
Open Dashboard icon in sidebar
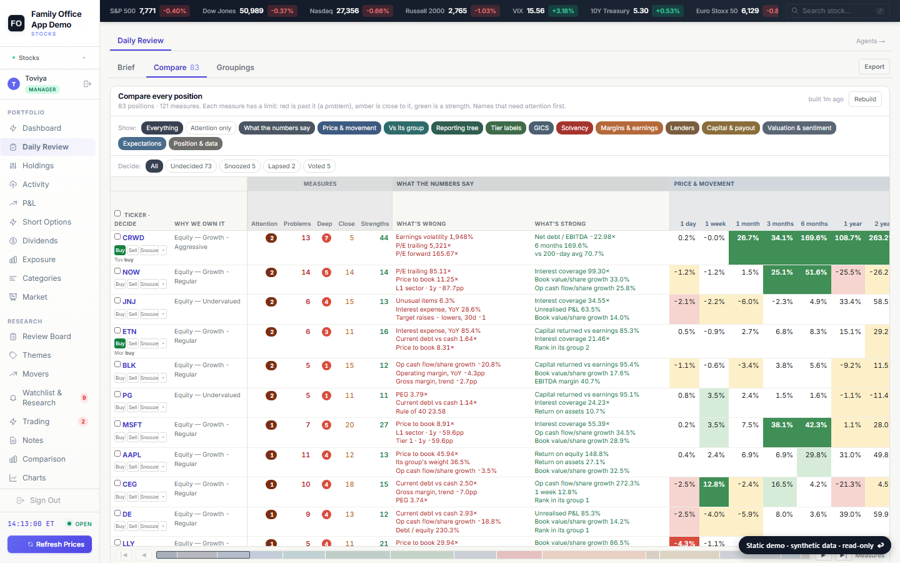(13, 128)
